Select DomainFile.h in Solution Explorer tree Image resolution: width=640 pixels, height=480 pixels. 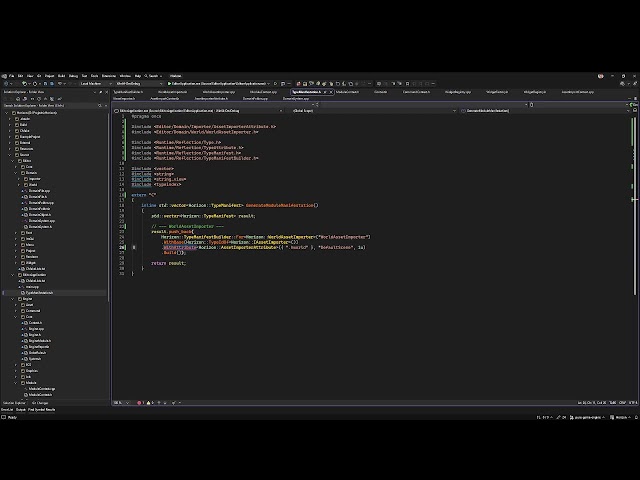coord(38,197)
